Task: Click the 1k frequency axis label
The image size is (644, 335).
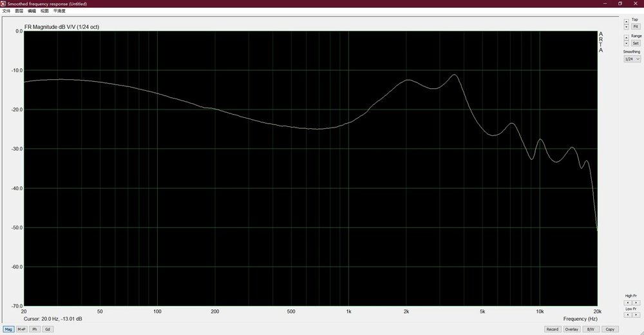Action: [348, 312]
